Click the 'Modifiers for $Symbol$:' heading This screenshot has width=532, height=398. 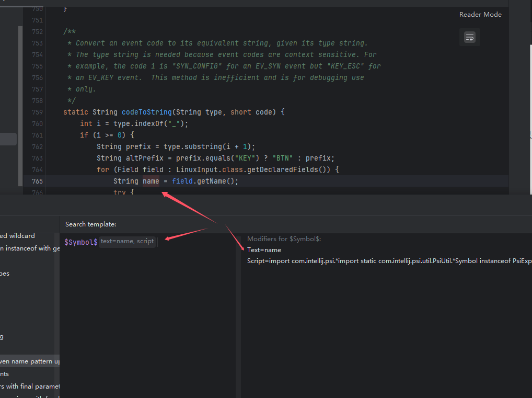(284, 238)
